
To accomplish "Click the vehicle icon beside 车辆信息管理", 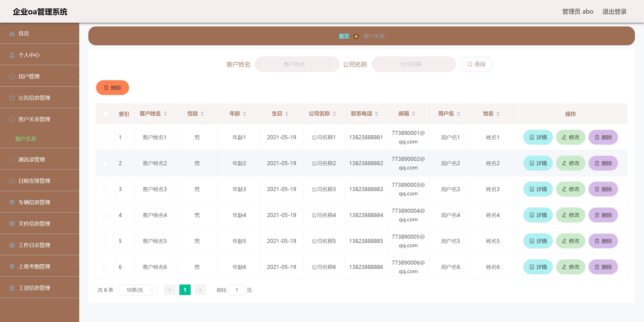I will [12, 202].
